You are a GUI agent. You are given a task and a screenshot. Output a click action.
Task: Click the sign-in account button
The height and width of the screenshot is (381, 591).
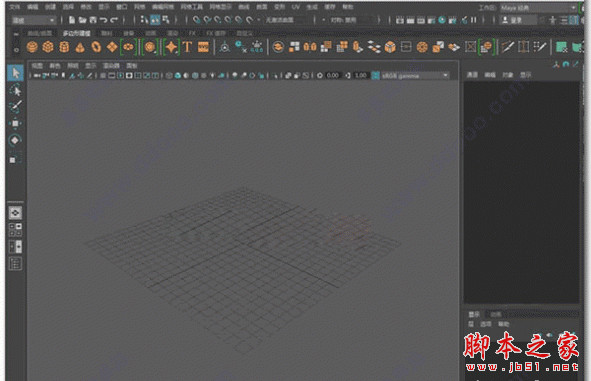(518, 20)
